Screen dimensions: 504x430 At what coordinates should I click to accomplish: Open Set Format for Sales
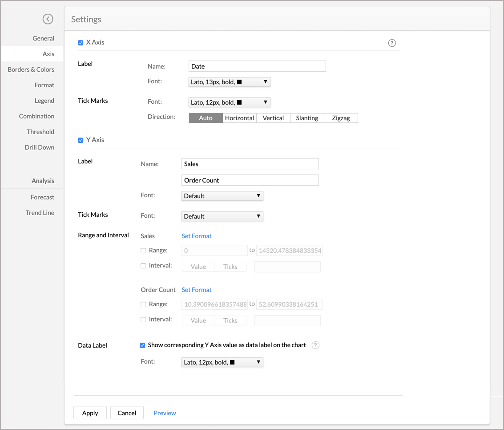pos(196,236)
